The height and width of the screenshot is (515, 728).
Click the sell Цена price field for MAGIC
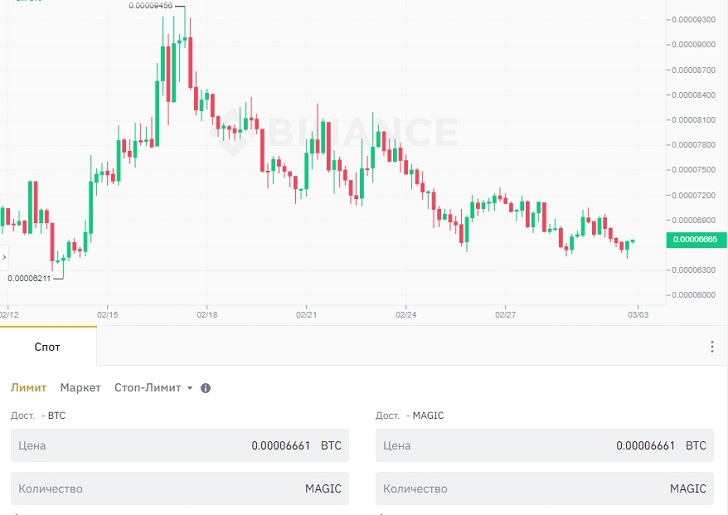(x=545, y=445)
